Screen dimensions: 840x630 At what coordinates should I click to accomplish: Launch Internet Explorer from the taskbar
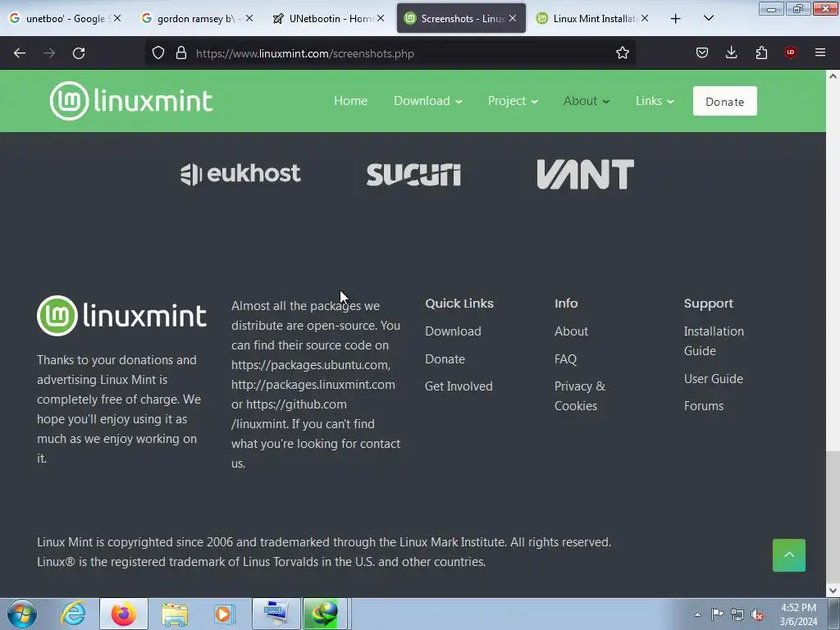pos(73,614)
